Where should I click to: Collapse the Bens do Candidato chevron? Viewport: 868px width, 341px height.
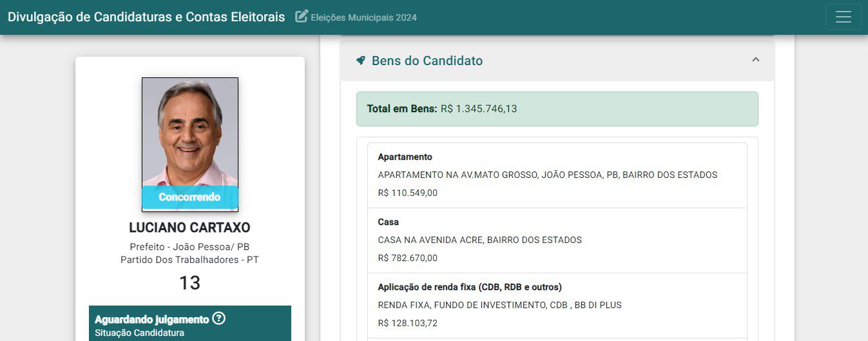tap(756, 60)
